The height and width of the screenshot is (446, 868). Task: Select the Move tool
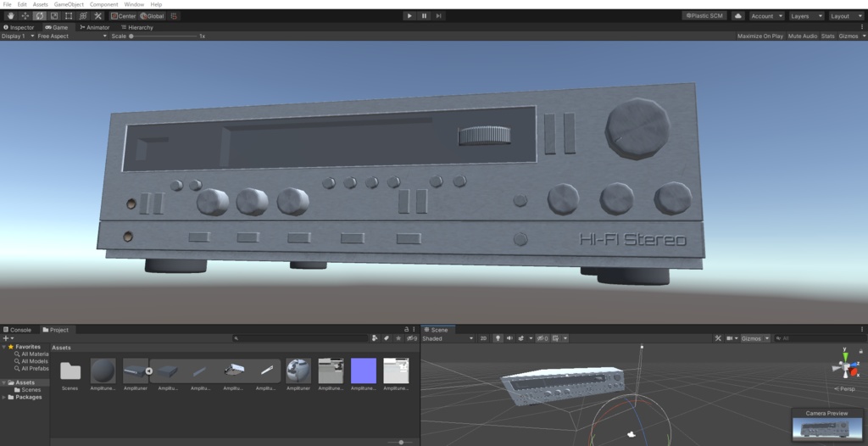(25, 16)
